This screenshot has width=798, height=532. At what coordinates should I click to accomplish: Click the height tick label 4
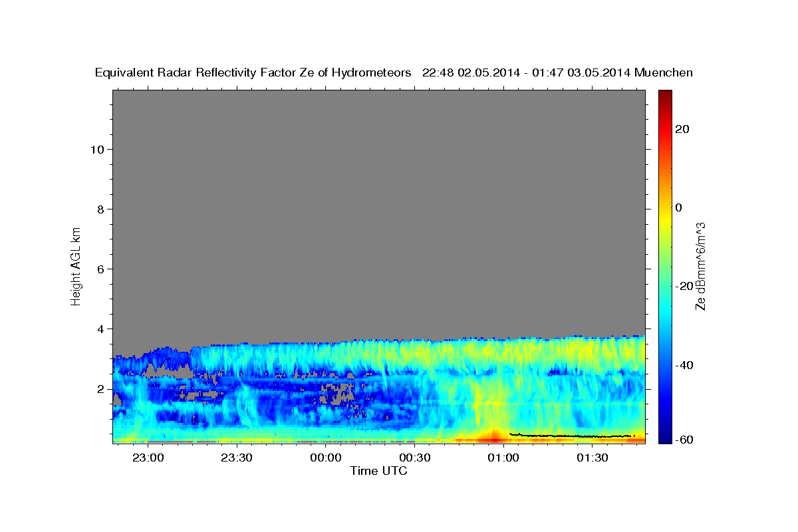click(x=100, y=329)
